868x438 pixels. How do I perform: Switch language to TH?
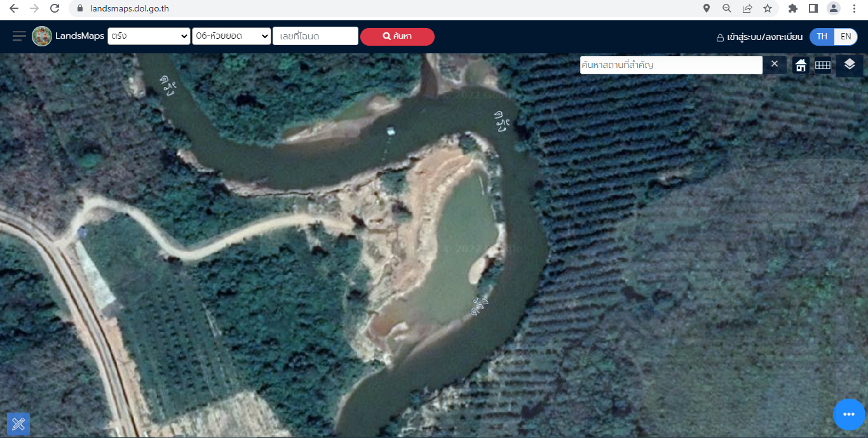coord(822,36)
